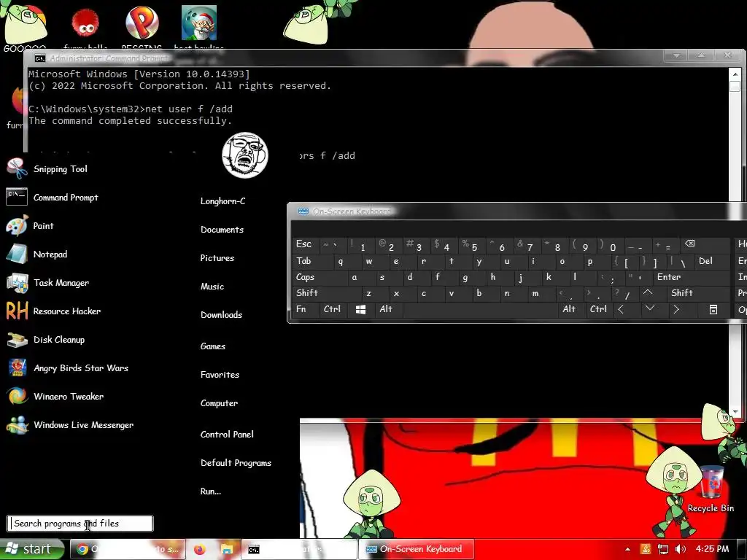
Task: Launch Task Manager from start menu
Action: point(47,283)
